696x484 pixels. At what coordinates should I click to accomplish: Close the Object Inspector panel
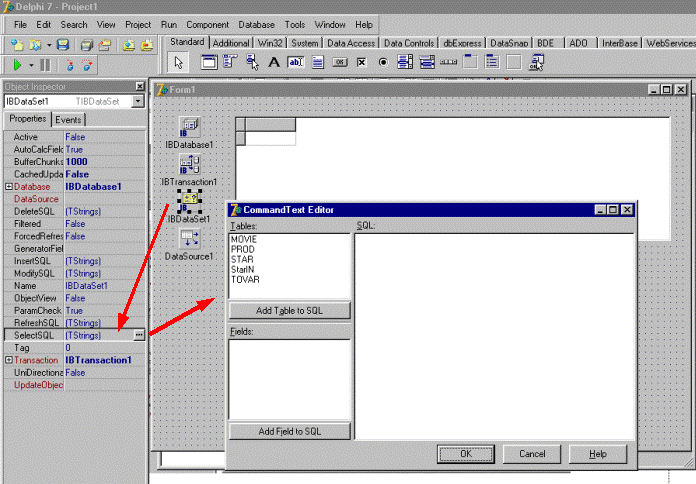[140, 86]
